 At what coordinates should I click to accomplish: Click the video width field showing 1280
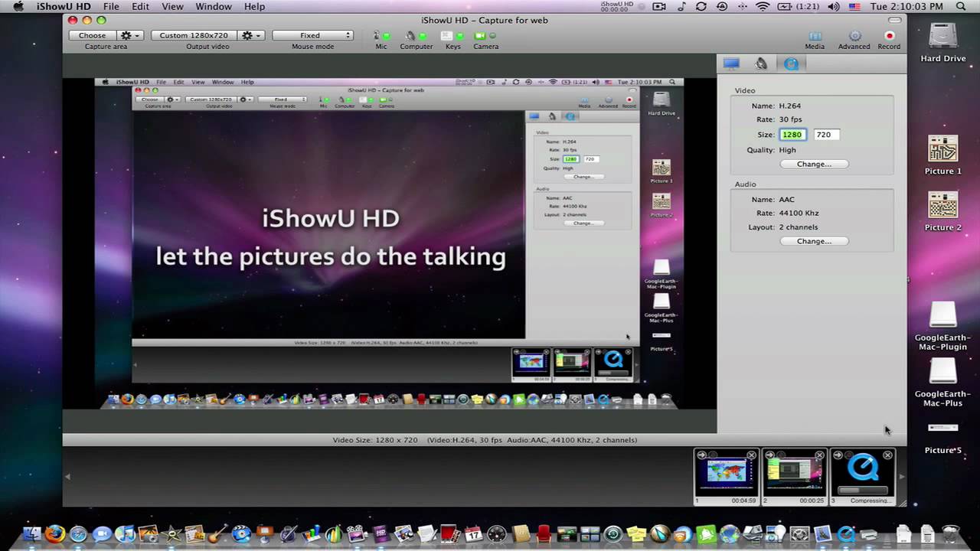click(792, 135)
